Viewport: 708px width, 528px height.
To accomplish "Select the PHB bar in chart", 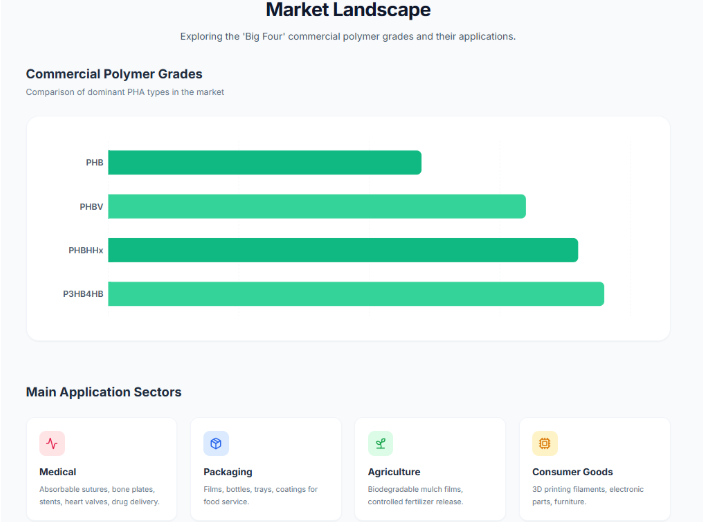I will (264, 162).
